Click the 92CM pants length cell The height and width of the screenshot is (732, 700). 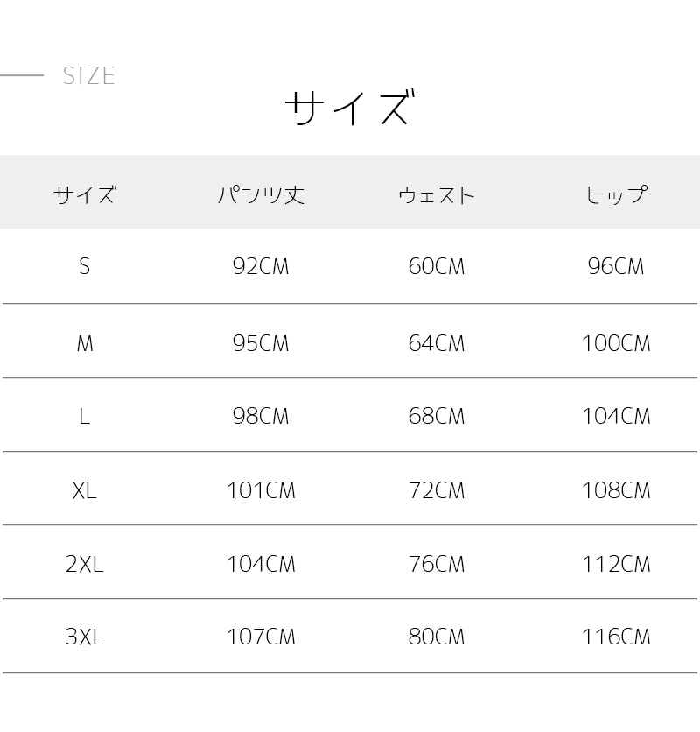point(261,266)
